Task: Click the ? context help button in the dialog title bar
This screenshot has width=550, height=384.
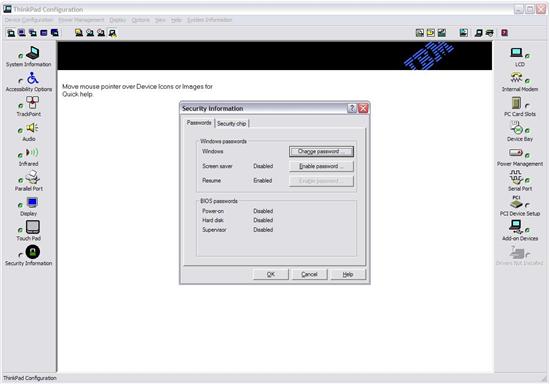Action: coord(352,108)
